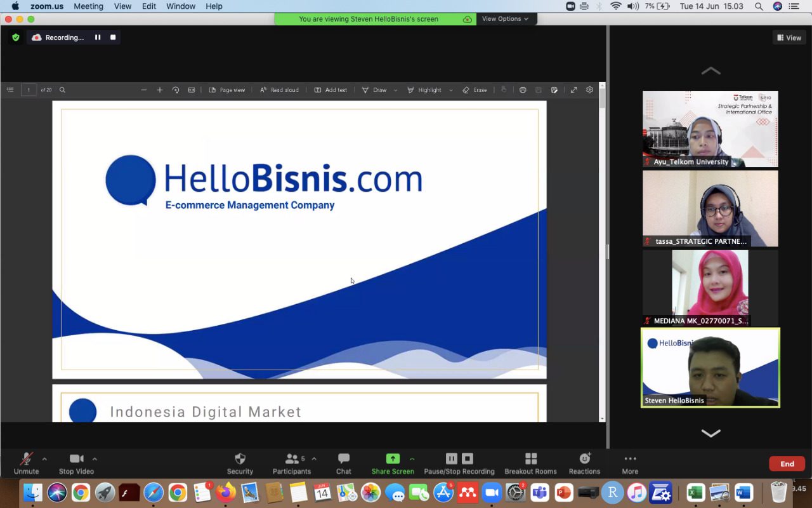Click the Wi-Fi icon in menu bar
Viewport: 812px width, 508px height.
615,6
